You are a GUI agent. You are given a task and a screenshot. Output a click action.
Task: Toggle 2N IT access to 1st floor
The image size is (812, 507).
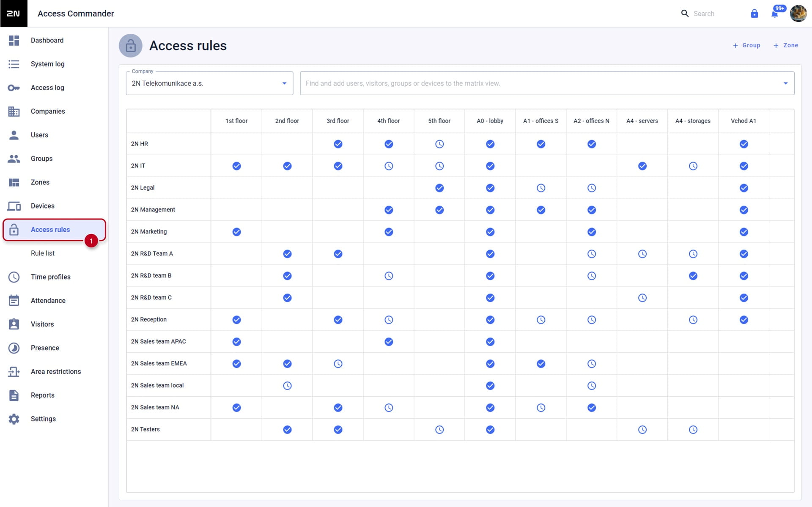(x=236, y=166)
